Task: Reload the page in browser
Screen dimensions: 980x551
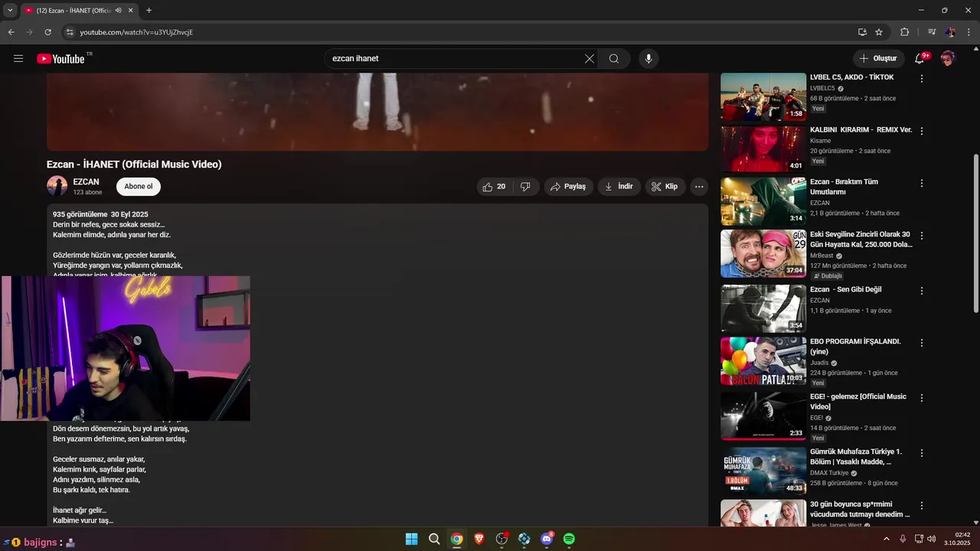Action: 47,32
